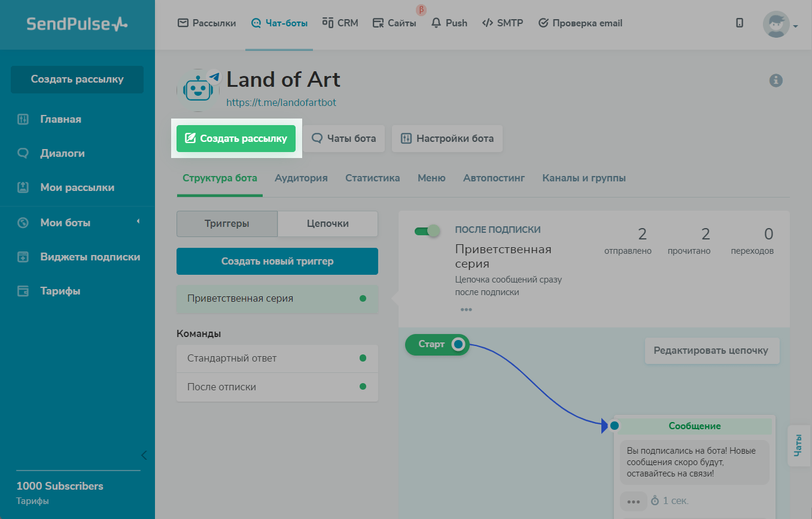The image size is (812, 519).
Task: Click the info icon beside Land of Art
Action: click(776, 80)
